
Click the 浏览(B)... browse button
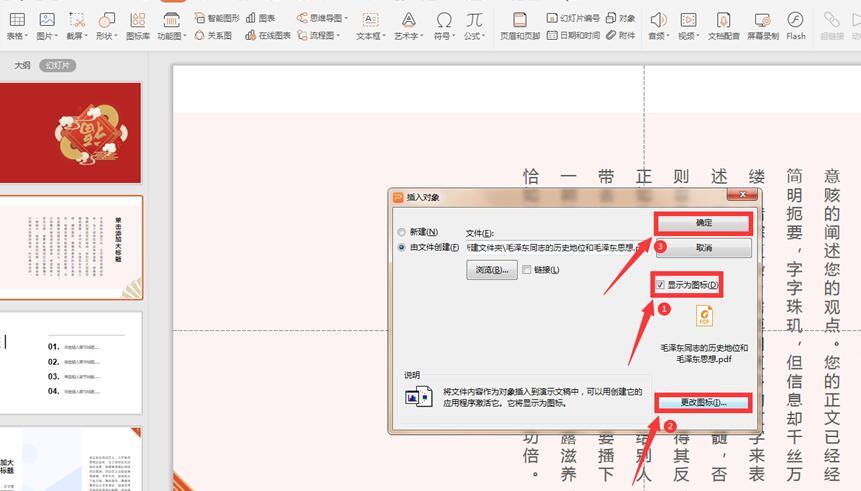click(491, 270)
